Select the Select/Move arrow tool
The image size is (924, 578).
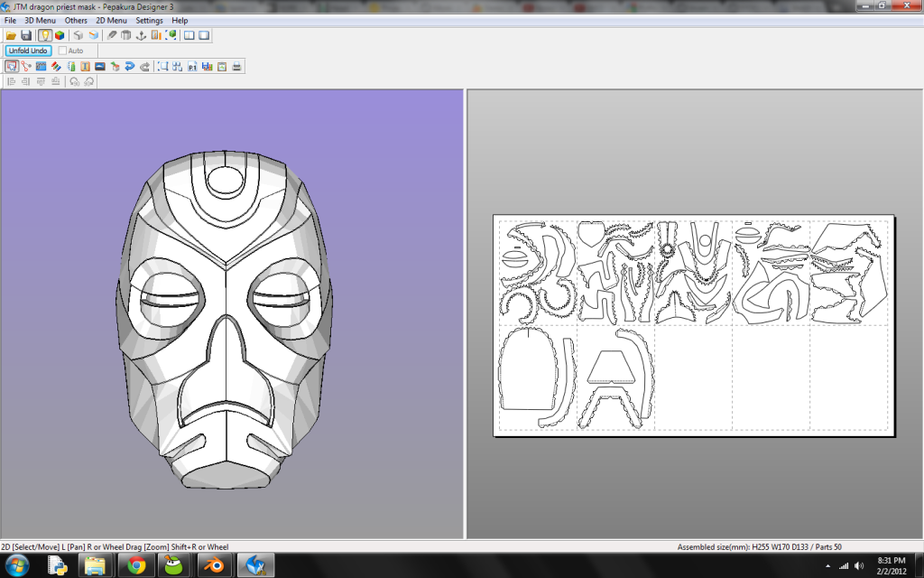[x=11, y=66]
